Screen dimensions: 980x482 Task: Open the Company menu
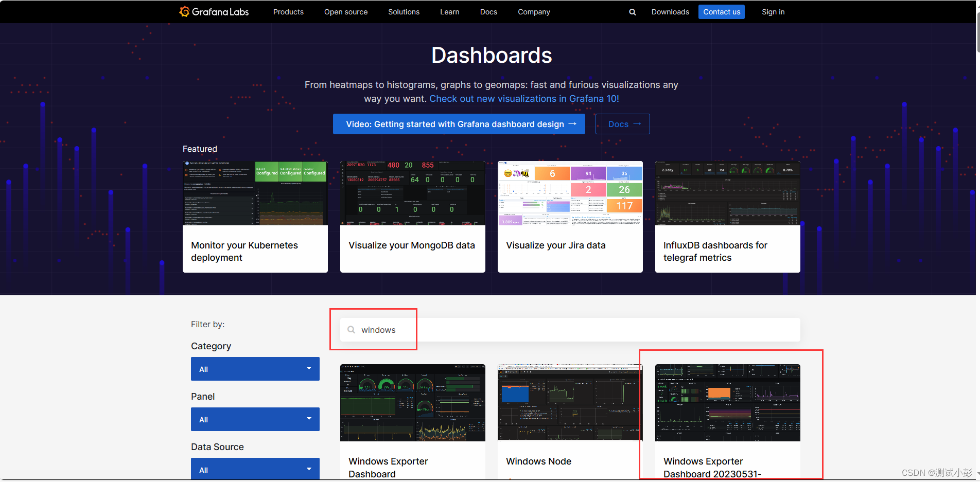tap(534, 12)
